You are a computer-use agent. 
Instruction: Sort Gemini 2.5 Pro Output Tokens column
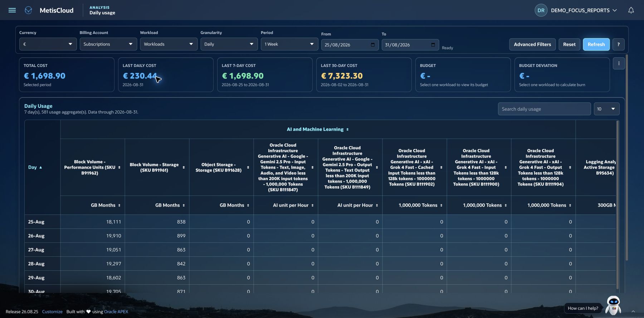tap(377, 167)
